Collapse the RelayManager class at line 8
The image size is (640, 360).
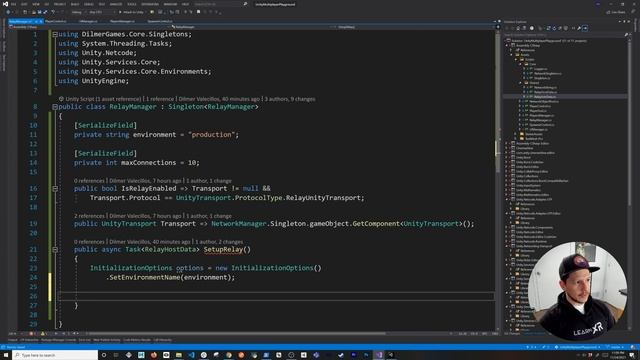55,107
